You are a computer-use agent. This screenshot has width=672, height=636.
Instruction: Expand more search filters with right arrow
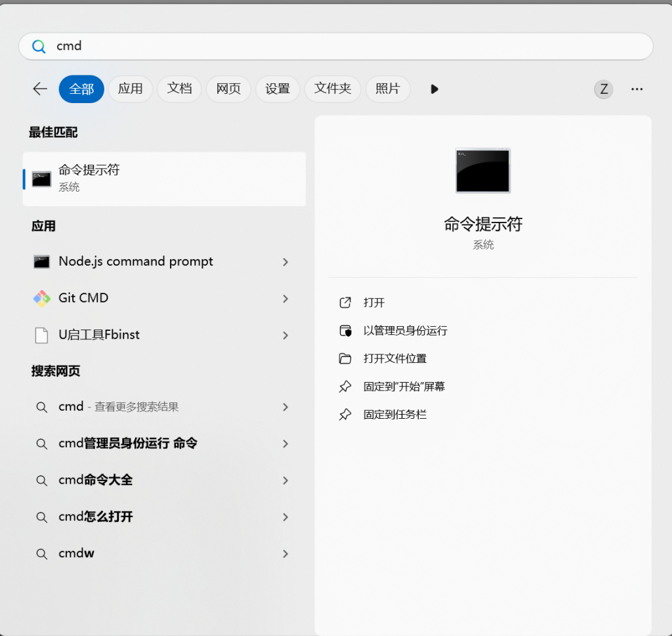[434, 89]
